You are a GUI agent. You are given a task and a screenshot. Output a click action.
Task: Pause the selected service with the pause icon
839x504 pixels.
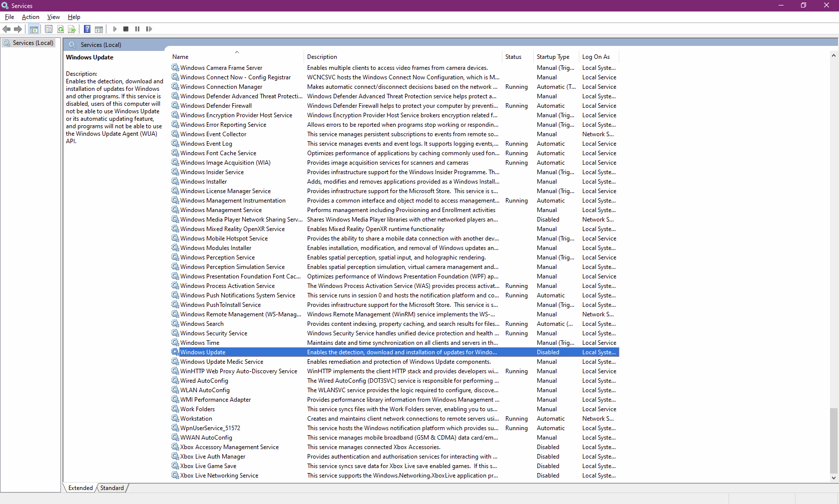(137, 29)
